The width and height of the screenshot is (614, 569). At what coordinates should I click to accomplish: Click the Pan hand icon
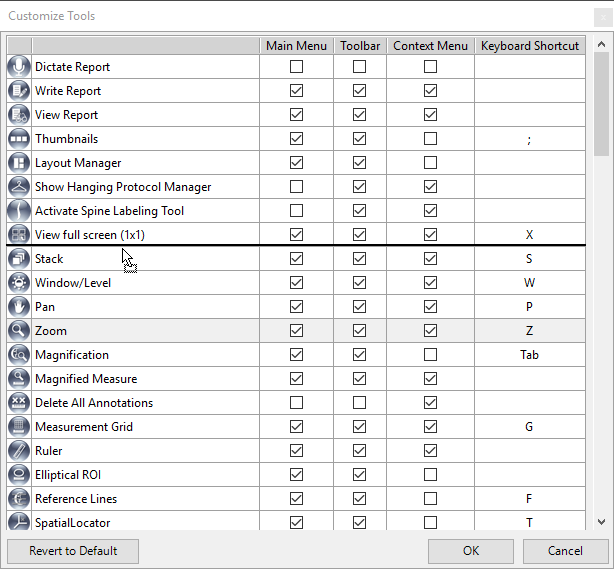tap(19, 307)
